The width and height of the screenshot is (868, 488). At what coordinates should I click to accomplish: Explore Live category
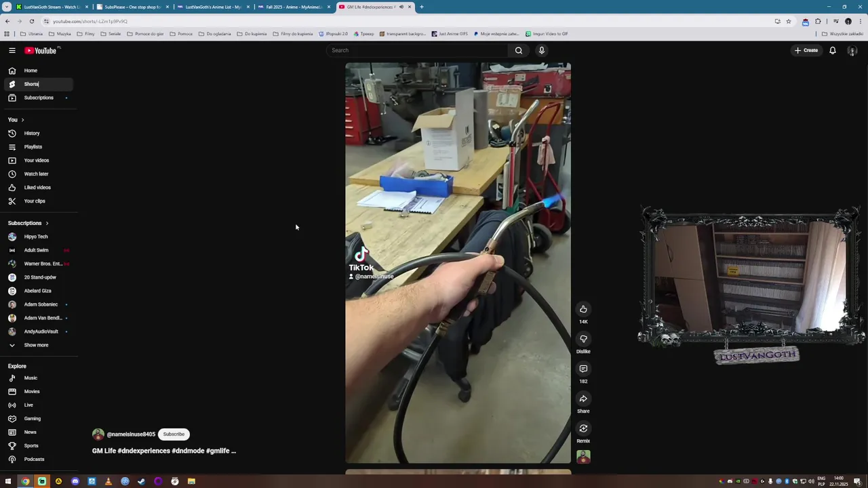[x=39, y=405]
